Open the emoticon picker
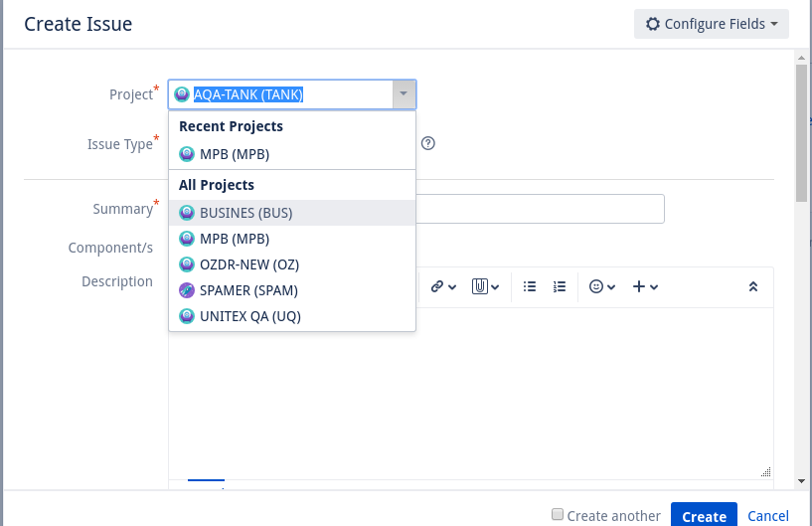Screen dimensions: 812x526 (601, 286)
